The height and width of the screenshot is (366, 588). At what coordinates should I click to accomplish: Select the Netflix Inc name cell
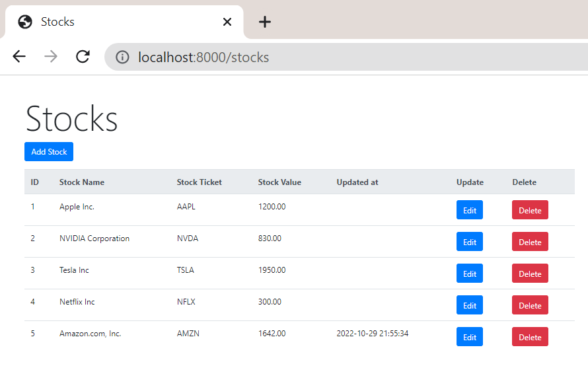click(77, 302)
